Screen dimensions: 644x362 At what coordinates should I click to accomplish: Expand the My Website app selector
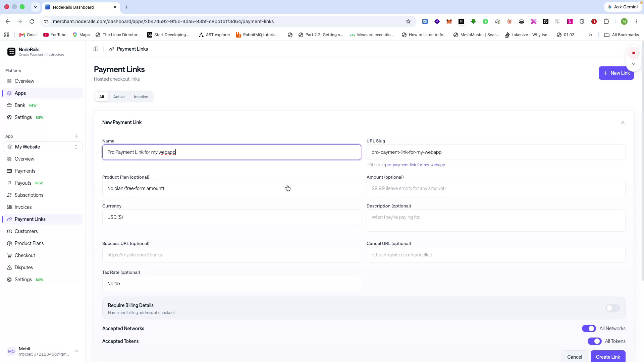(43, 147)
